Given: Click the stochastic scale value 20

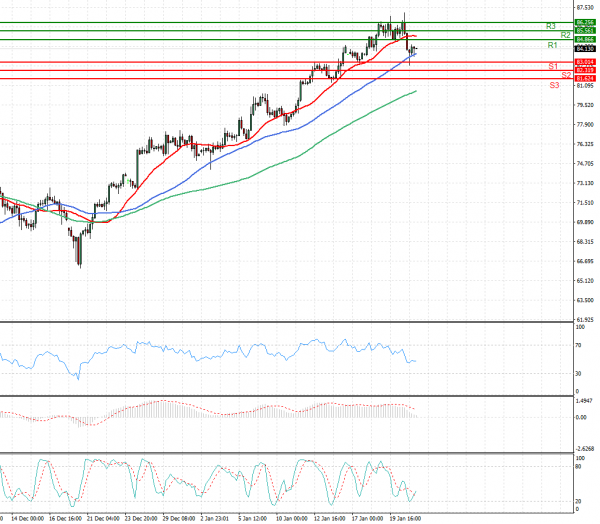Looking at the screenshot, I should click(579, 501).
